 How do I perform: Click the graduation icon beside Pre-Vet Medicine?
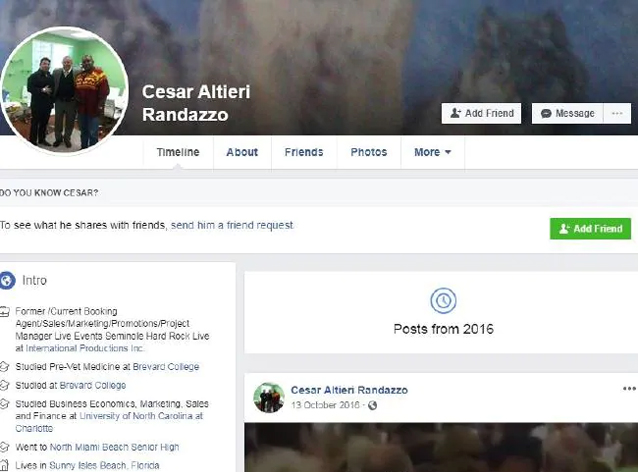coord(4,367)
